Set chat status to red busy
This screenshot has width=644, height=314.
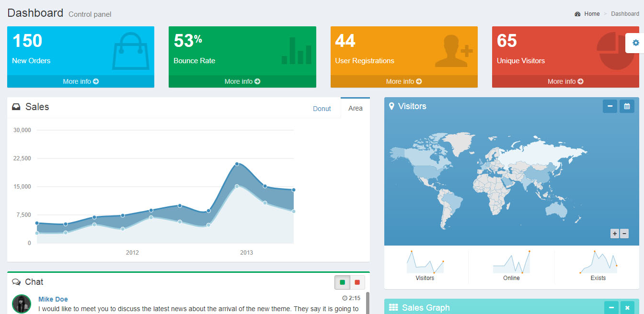click(x=357, y=282)
